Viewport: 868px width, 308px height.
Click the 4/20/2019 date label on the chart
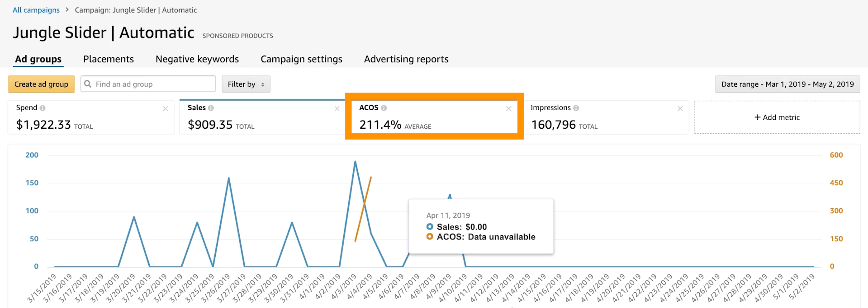pyautogui.click(x=611, y=288)
